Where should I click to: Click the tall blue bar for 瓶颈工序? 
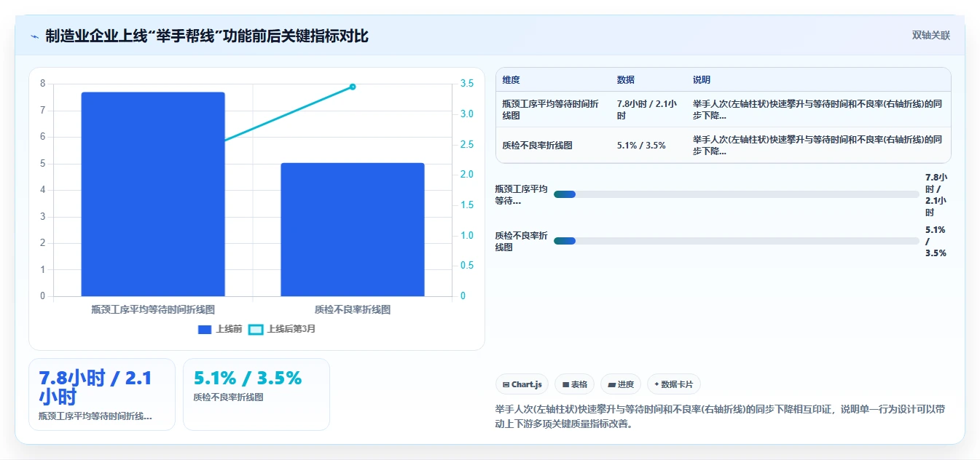point(153,194)
